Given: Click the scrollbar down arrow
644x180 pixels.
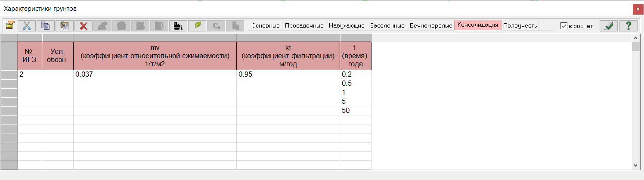Looking at the screenshot, I should pos(635,165).
